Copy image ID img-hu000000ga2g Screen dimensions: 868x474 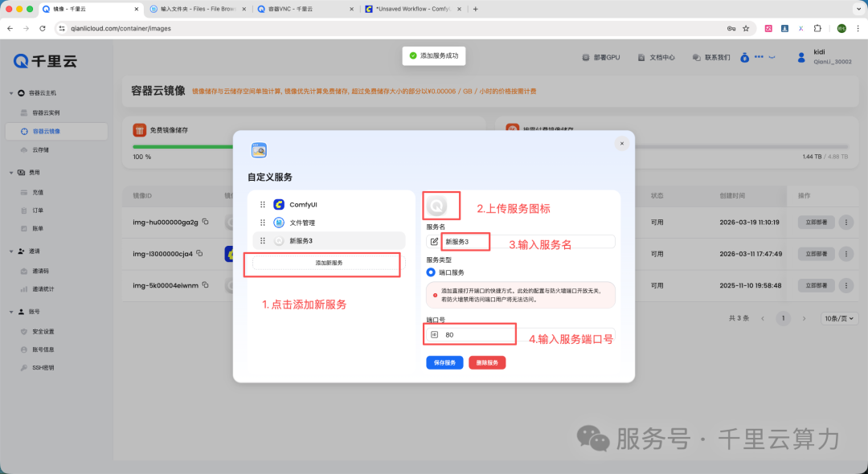206,222
